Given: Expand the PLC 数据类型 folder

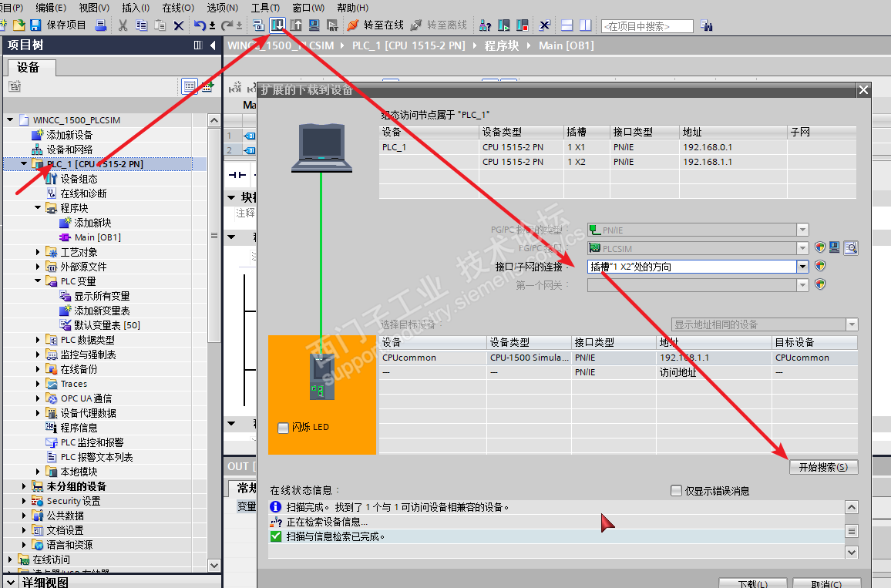Looking at the screenshot, I should point(38,340).
